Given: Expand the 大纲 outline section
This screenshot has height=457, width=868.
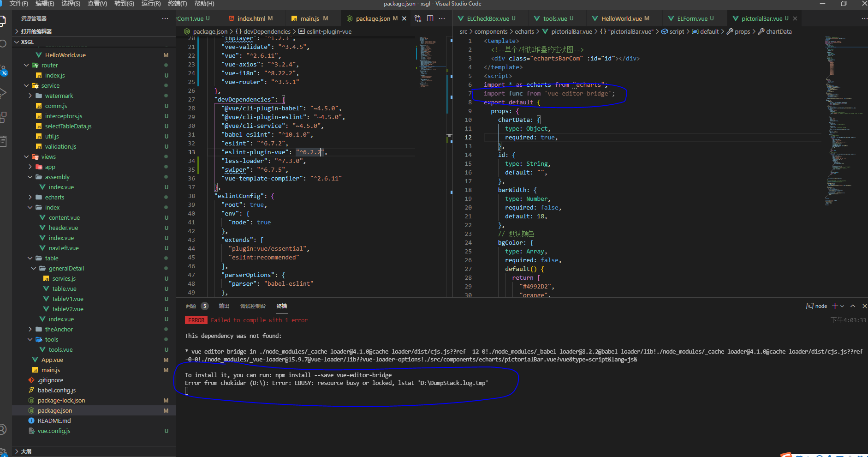Looking at the screenshot, I should [94, 451].
